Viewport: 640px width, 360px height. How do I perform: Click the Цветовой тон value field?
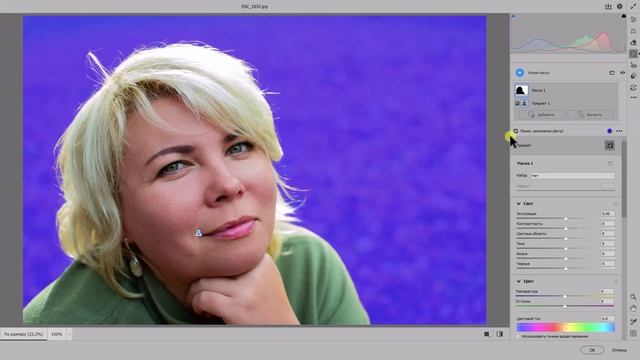pos(607,318)
